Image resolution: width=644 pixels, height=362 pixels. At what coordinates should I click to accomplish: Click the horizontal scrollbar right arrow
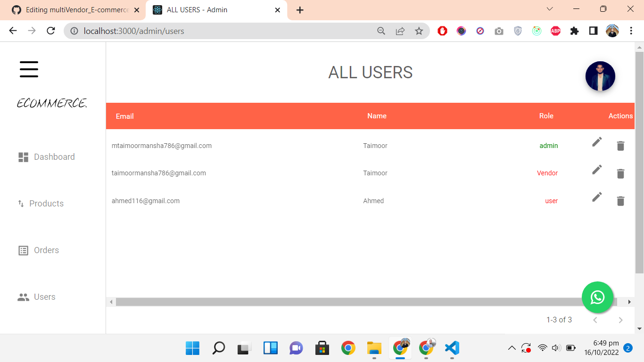point(629,302)
